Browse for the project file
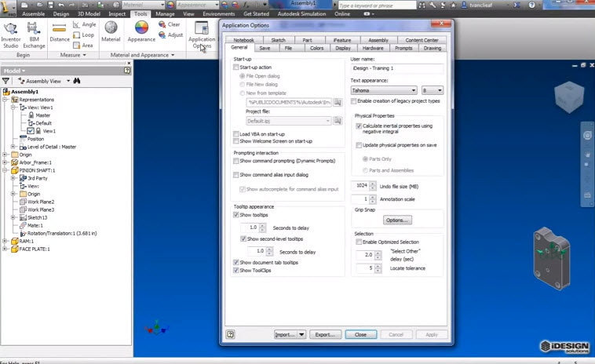 pyautogui.click(x=338, y=121)
